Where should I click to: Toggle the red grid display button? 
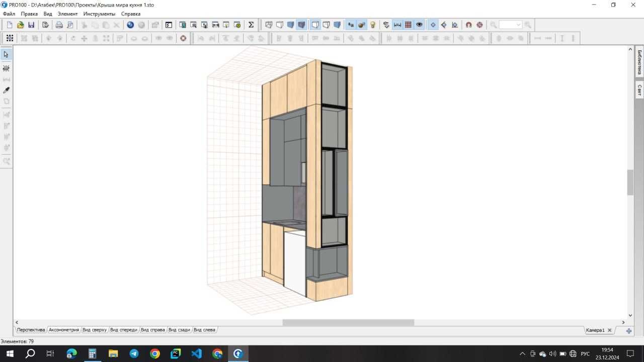(x=408, y=25)
